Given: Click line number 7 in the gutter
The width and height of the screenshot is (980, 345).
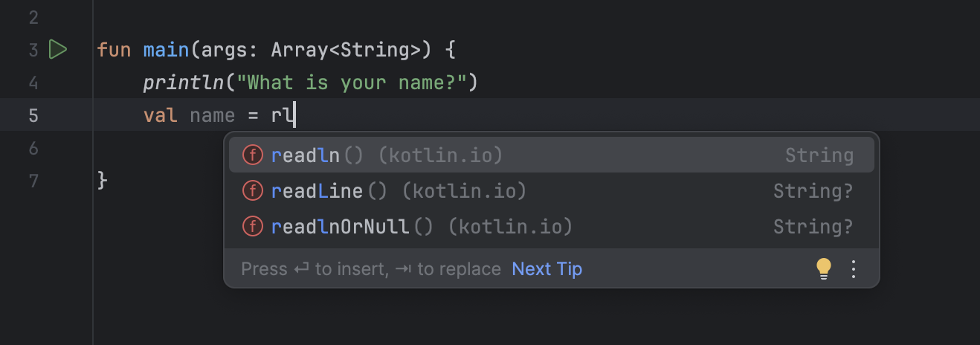Looking at the screenshot, I should 33,181.
